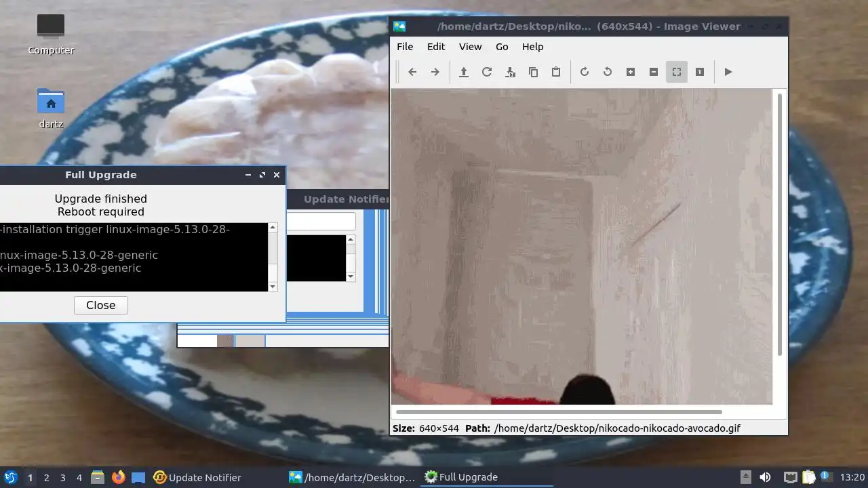Screen dimensions: 868x488
Task: Click the 13:20 clock
Action: tap(852, 477)
